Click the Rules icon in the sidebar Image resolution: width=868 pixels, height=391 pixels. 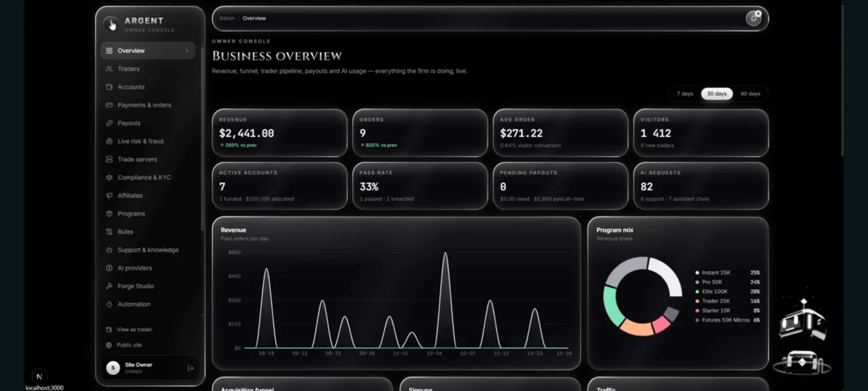(109, 231)
